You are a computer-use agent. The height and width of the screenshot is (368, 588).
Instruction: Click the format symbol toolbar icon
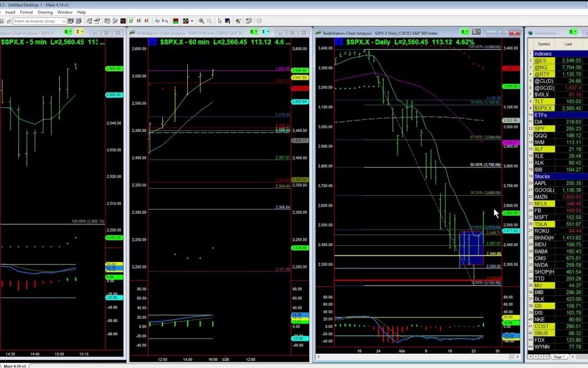point(107,21)
